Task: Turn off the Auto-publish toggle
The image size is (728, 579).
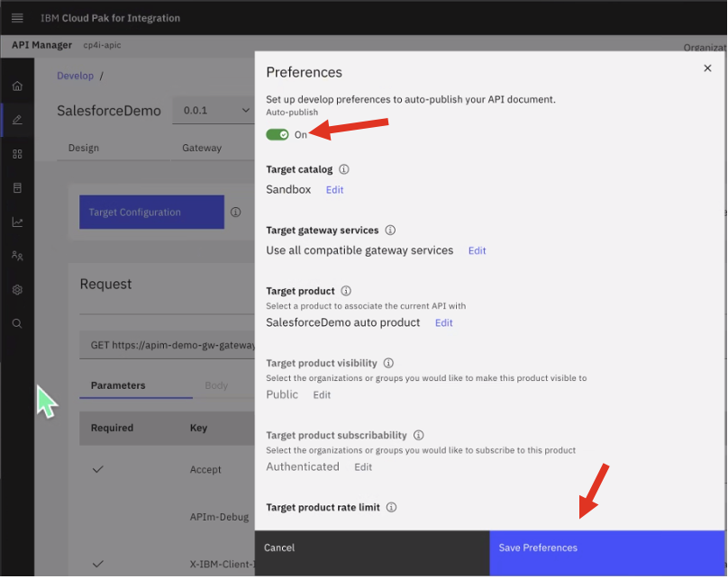Action: pos(278,134)
